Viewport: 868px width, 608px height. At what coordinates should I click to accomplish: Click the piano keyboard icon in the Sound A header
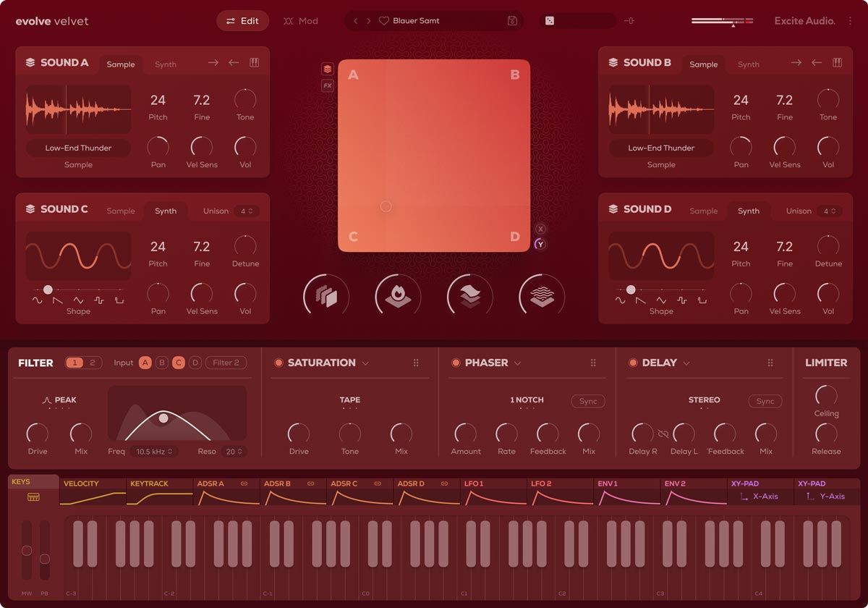[254, 63]
